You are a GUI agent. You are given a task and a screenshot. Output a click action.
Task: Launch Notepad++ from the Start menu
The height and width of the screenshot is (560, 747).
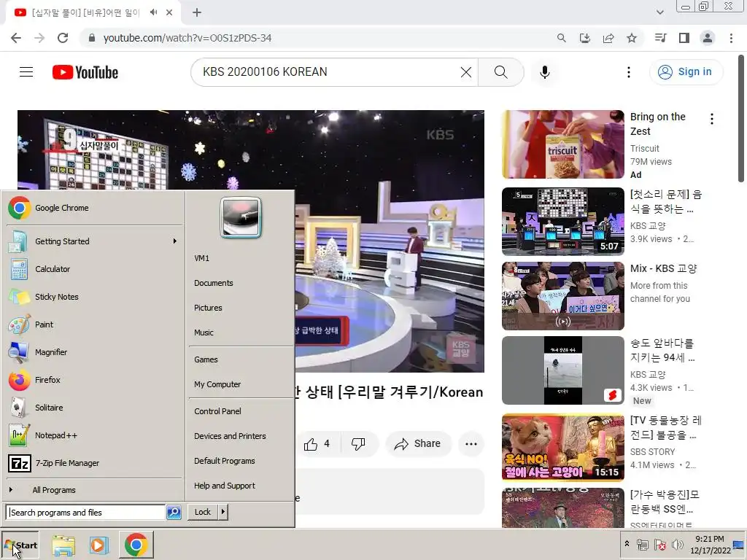(94, 435)
